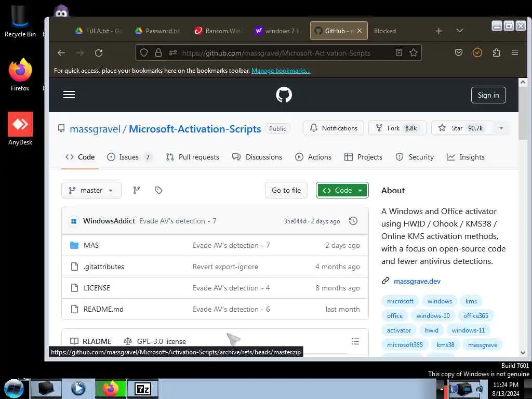Open the Firefox hamburger application menu
This screenshot has width=532, height=399.
[x=515, y=53]
